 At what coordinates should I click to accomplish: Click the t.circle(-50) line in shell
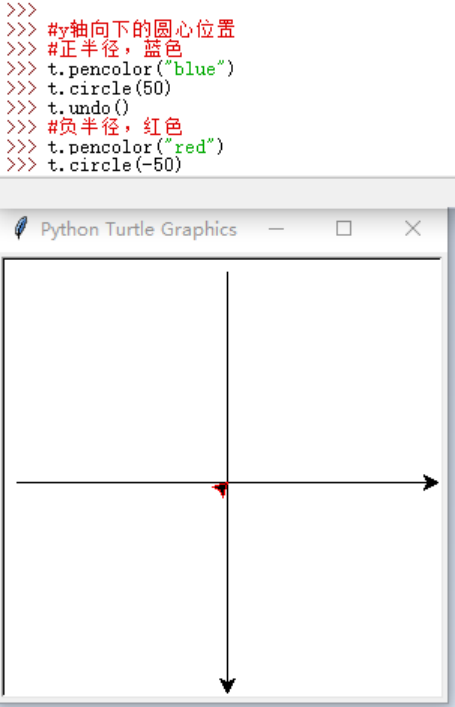coord(115,165)
